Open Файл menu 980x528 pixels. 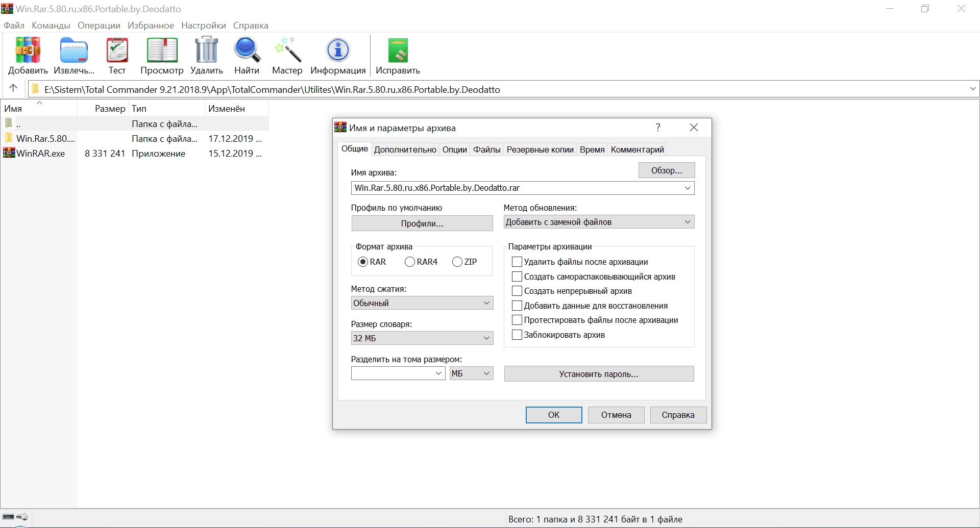(x=14, y=26)
